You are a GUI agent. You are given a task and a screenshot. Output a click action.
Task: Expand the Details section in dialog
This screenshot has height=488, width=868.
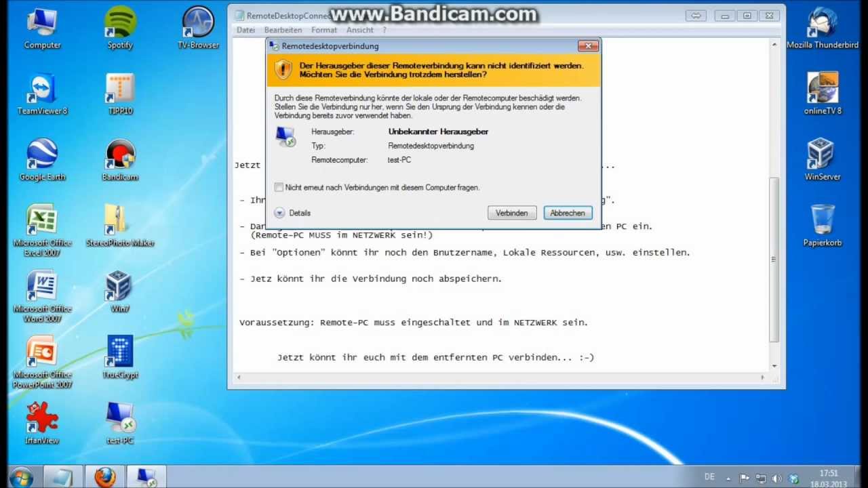coord(292,213)
